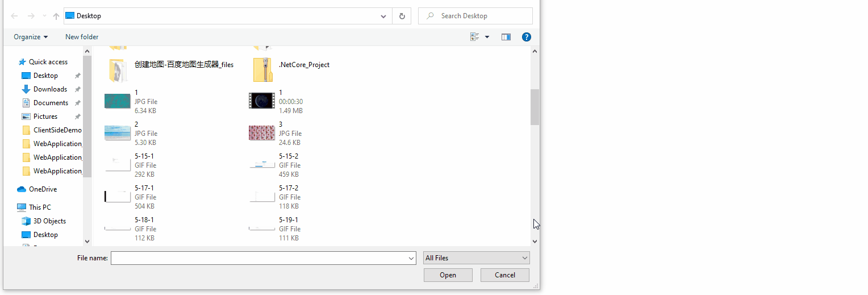
Task: Expand the address bar history dropdown
Action: [x=383, y=16]
